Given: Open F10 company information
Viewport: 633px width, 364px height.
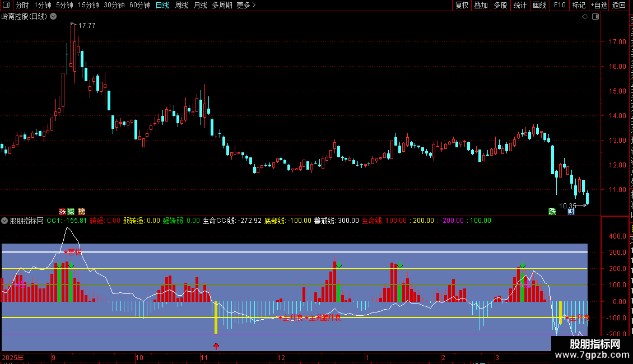Looking at the screenshot, I should 560,5.
